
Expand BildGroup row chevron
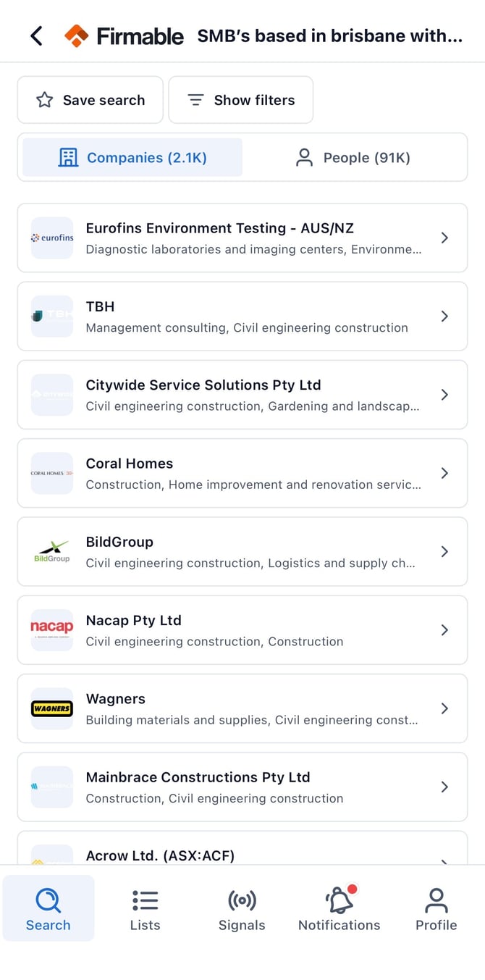(x=444, y=551)
